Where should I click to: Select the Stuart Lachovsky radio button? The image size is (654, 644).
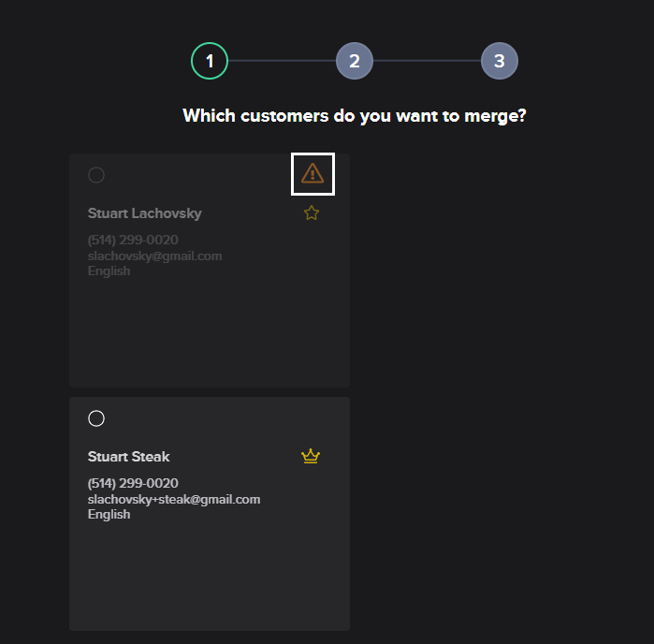pyautogui.click(x=96, y=175)
